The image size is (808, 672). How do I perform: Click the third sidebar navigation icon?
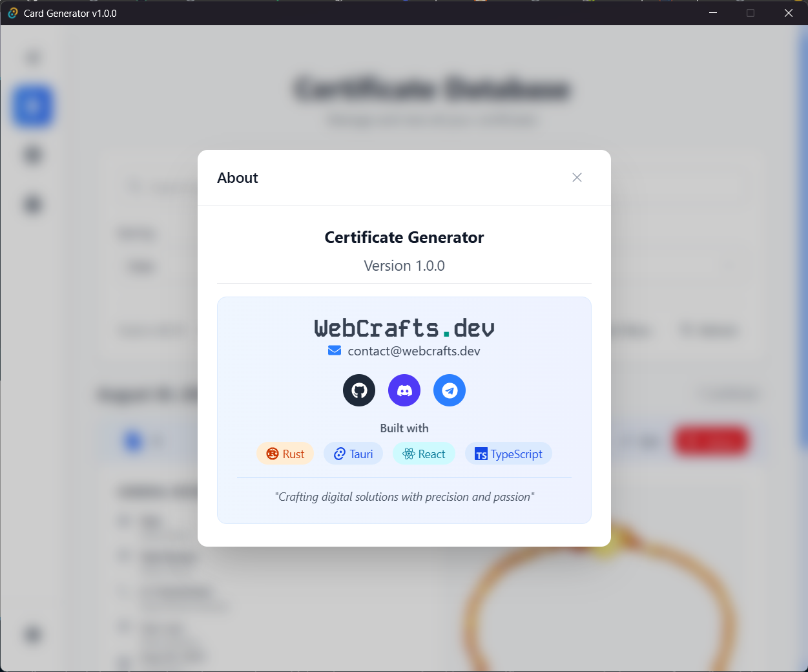point(32,155)
